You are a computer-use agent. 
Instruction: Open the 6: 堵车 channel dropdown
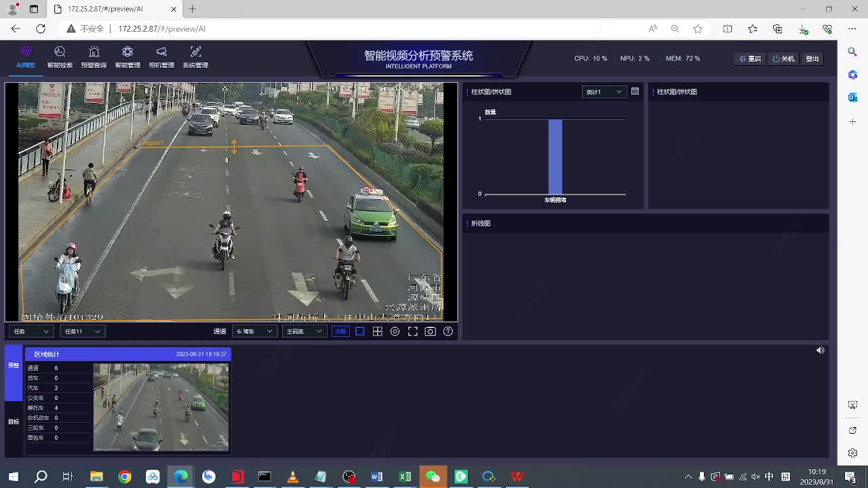point(254,331)
